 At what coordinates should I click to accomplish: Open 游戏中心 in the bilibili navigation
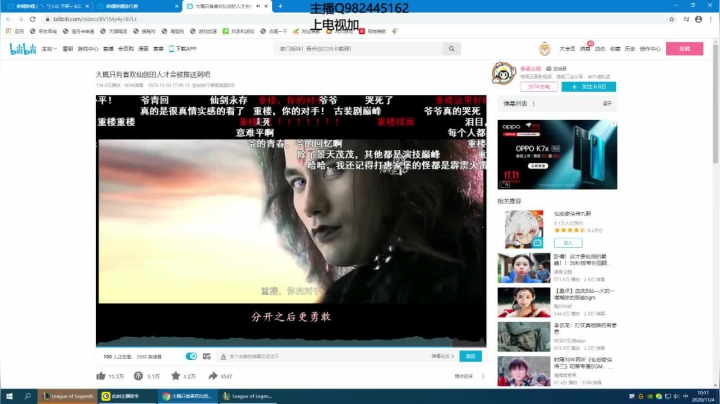point(88,49)
